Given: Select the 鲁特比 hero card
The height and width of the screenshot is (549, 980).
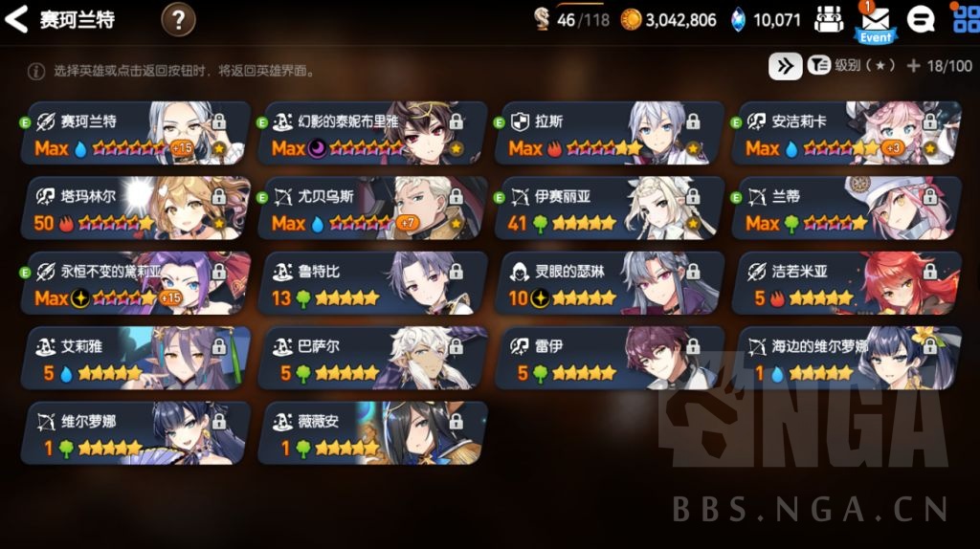Looking at the screenshot, I should pyautogui.click(x=372, y=283).
